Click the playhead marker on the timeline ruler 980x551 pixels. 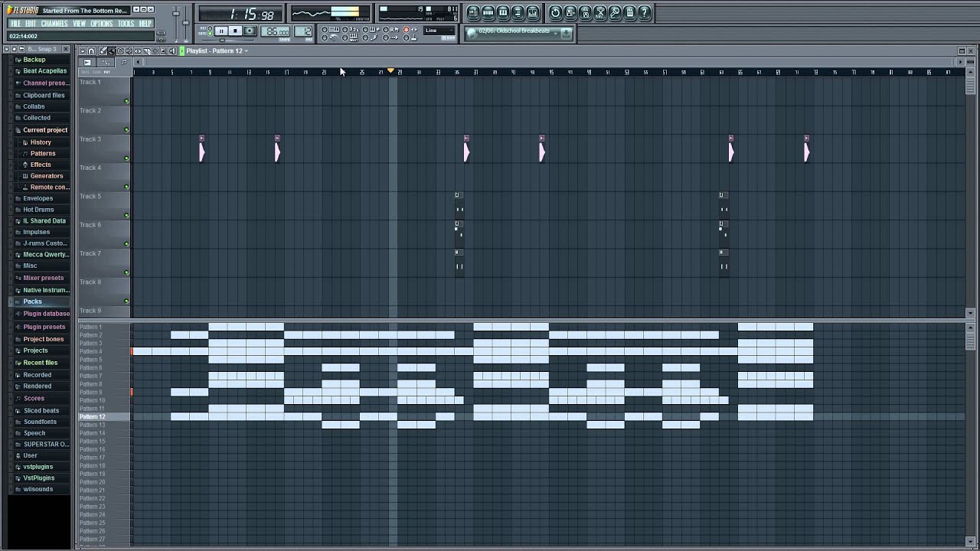390,71
